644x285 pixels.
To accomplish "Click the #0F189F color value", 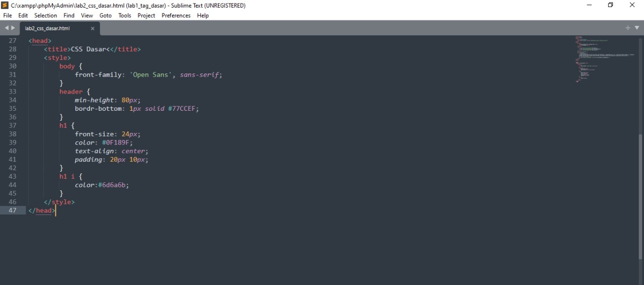I will 116,142.
